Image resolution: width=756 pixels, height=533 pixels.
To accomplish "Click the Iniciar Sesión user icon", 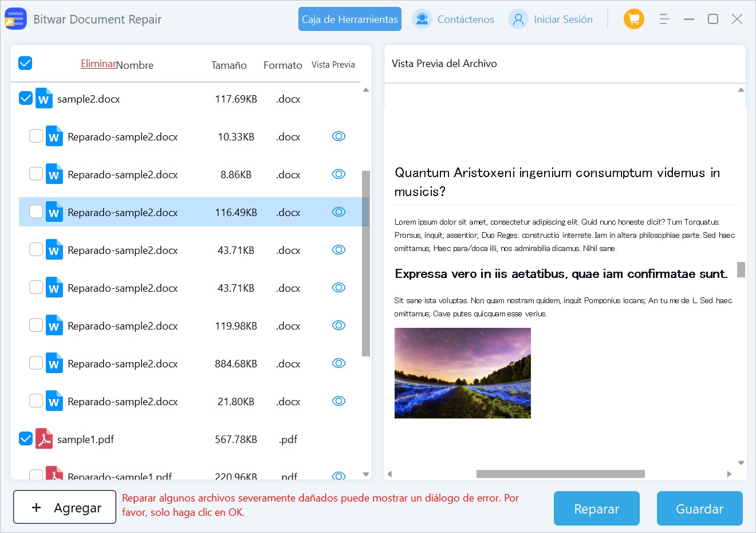I will pyautogui.click(x=518, y=19).
